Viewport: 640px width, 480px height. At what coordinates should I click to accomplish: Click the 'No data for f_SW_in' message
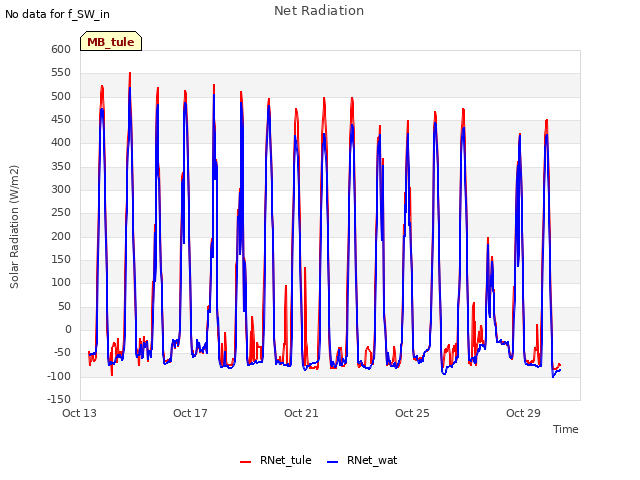(x=57, y=14)
